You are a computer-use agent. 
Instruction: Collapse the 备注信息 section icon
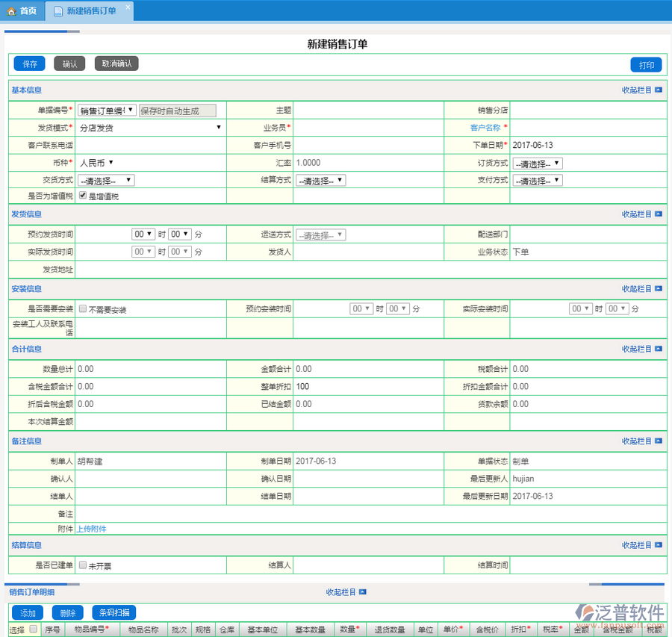click(659, 441)
